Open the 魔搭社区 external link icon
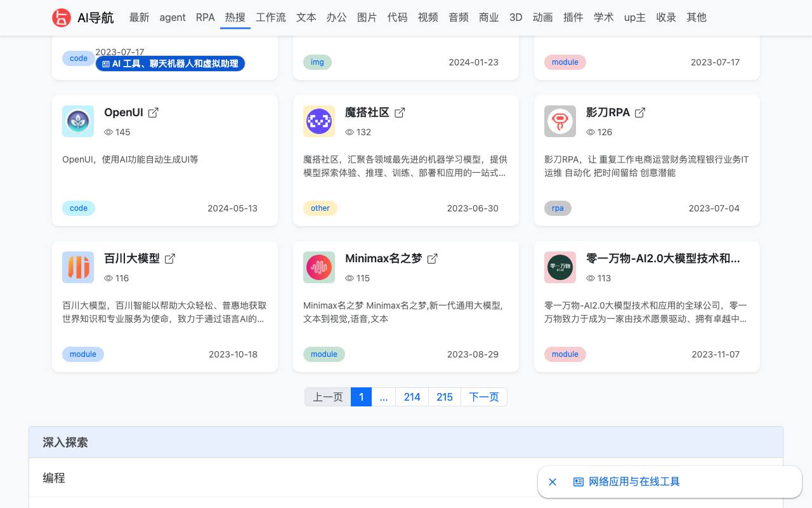The height and width of the screenshot is (508, 812). tap(400, 112)
